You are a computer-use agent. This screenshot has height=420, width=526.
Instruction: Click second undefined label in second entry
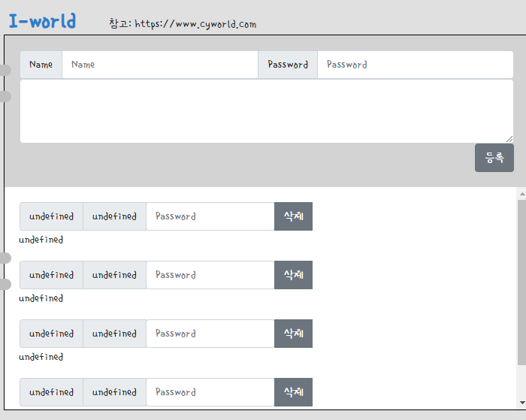pos(114,275)
